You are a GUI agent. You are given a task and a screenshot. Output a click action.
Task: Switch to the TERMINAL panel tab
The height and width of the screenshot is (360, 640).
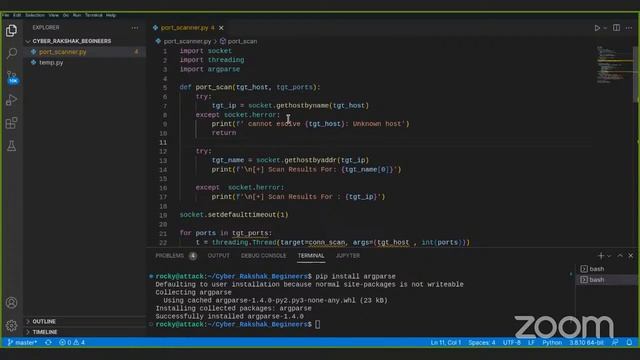click(311, 256)
